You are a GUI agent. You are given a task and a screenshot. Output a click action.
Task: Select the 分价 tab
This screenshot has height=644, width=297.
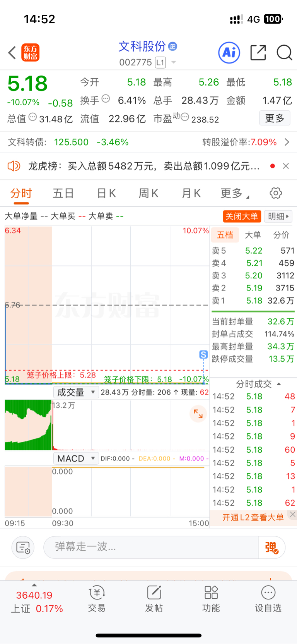281,235
